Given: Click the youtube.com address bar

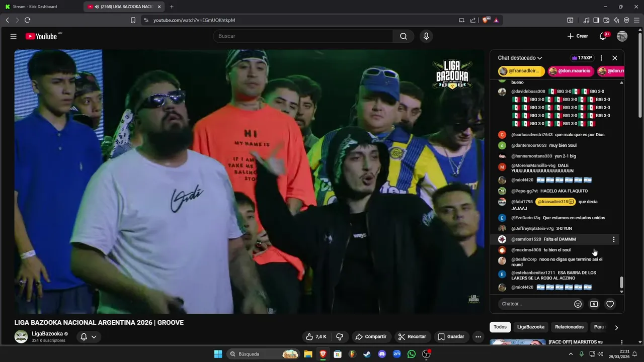Looking at the screenshot, I should click(x=302, y=20).
